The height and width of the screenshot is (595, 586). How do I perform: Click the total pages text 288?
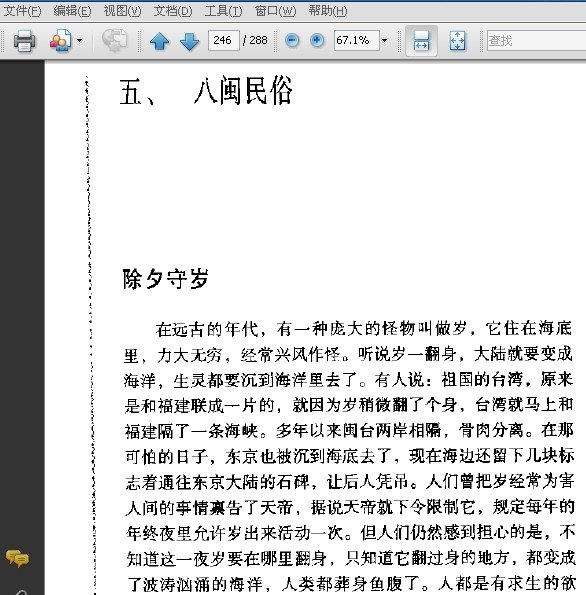[258, 40]
